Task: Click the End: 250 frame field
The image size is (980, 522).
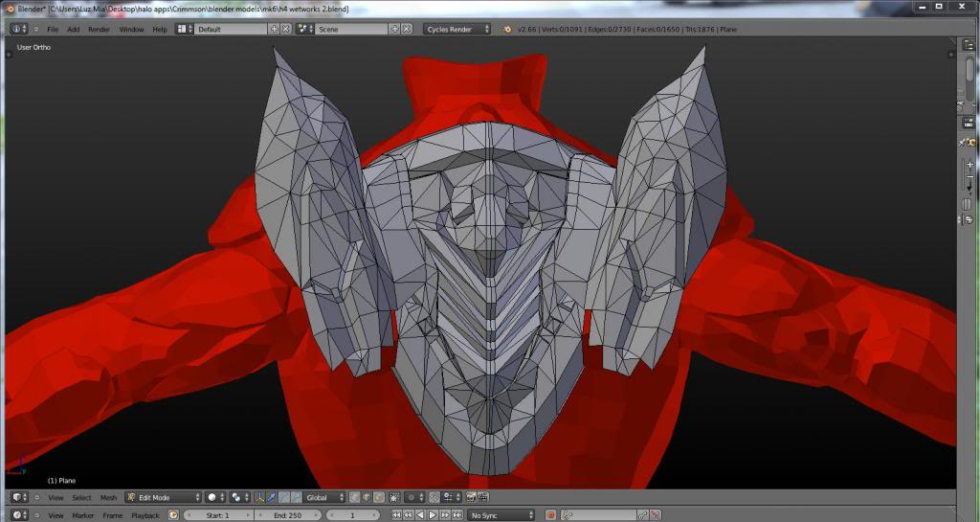Action: coord(288,515)
